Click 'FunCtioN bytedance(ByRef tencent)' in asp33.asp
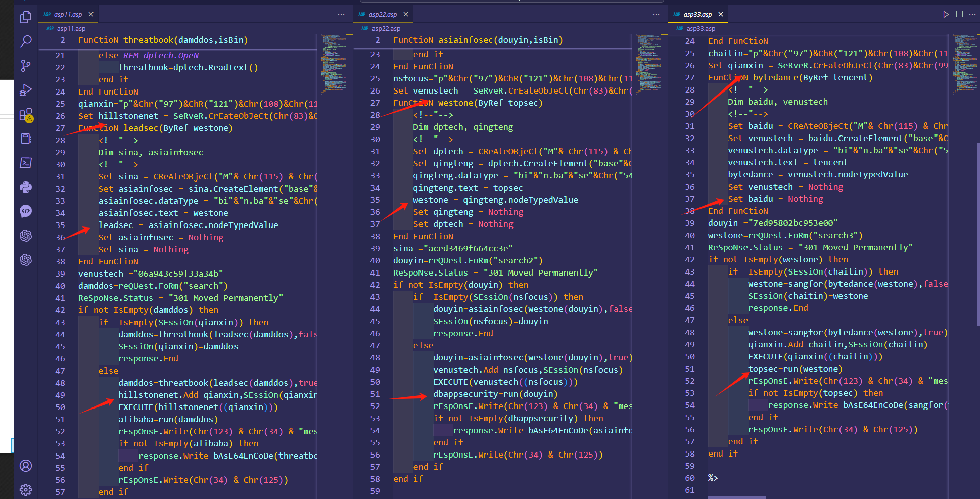The image size is (980, 499). pyautogui.click(x=790, y=78)
